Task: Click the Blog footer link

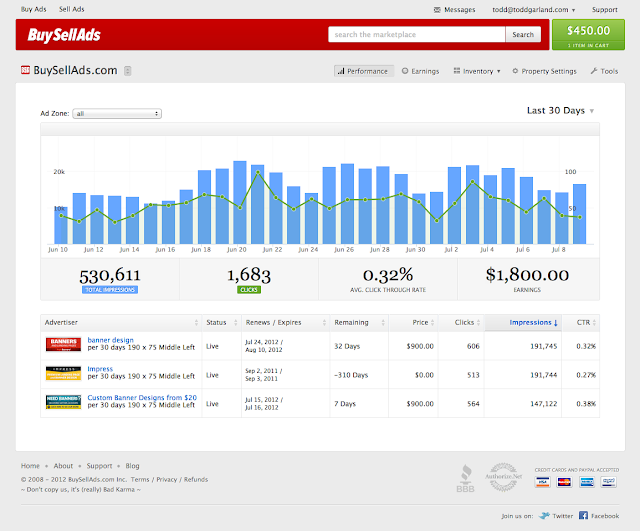Action: (x=132, y=466)
